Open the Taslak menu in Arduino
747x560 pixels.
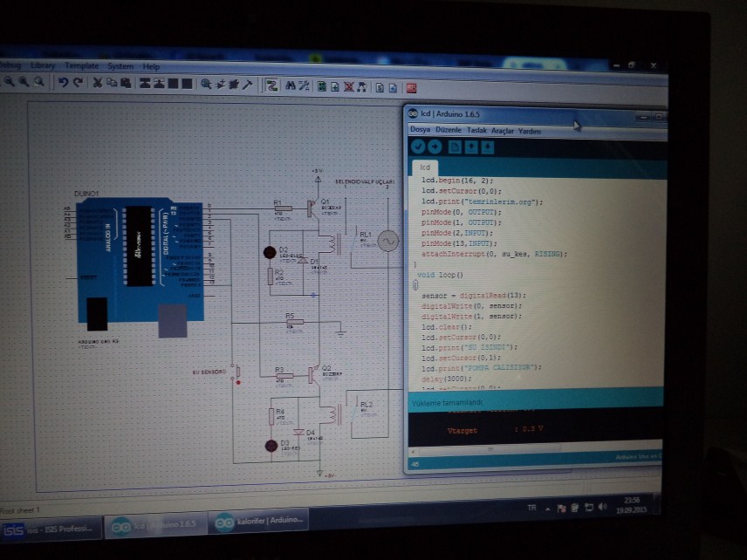(476, 131)
